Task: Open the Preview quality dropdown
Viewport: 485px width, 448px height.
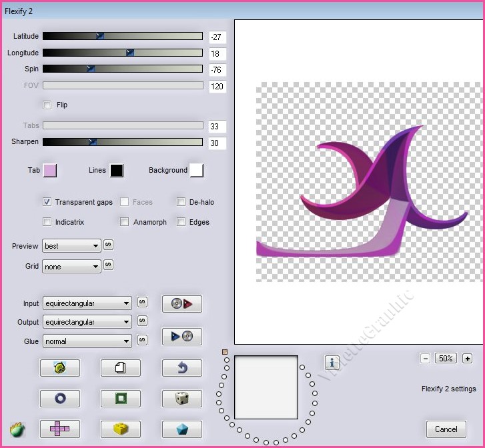Action: tap(71, 246)
